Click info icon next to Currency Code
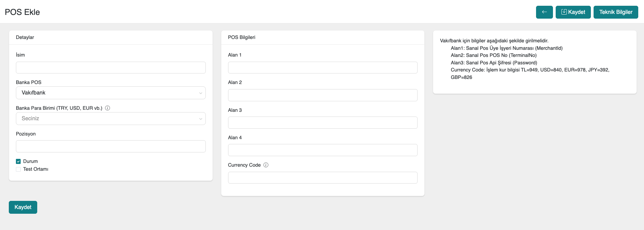This screenshot has width=644, height=230. (266, 165)
